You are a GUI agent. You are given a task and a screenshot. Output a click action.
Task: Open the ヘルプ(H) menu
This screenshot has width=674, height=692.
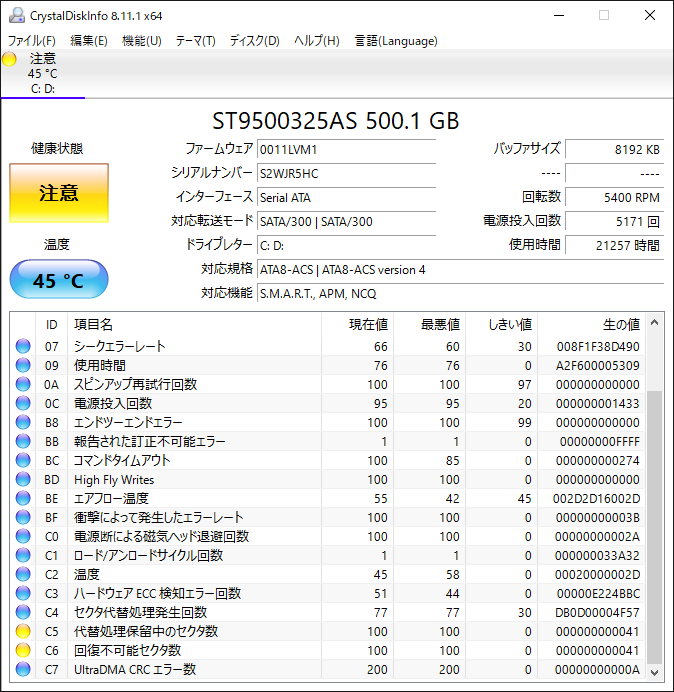click(317, 41)
